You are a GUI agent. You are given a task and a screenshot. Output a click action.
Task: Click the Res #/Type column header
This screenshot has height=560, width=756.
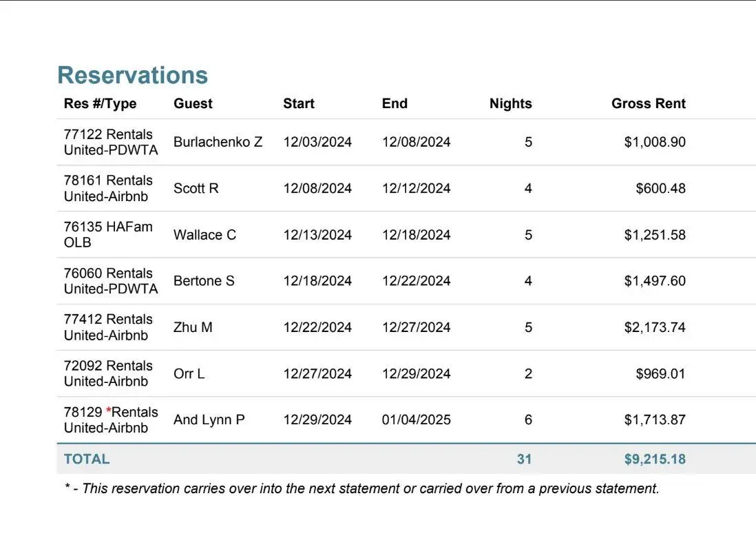tap(100, 104)
